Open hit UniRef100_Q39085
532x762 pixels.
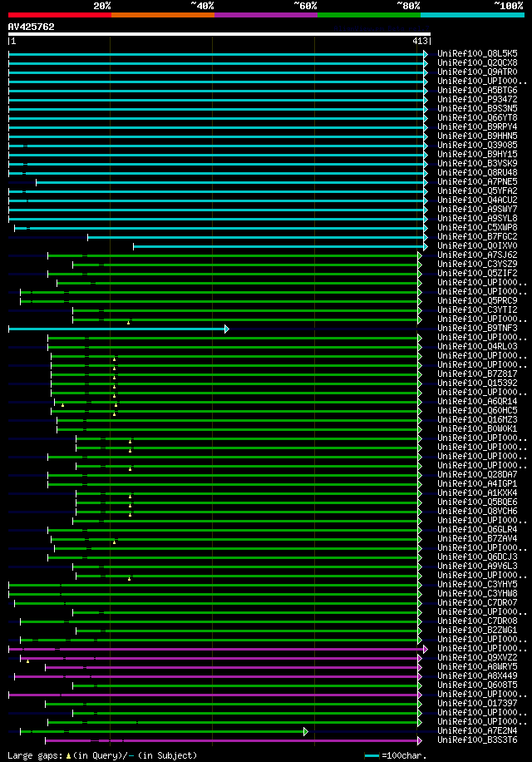coord(477,145)
